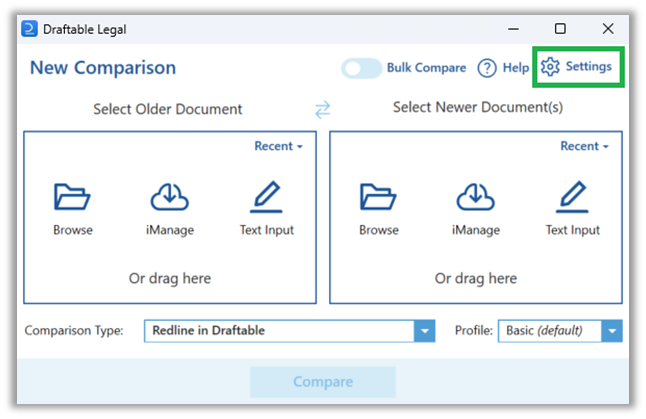This screenshot has width=646, height=419.
Task: Click the 'Profile:' label
Action: click(x=473, y=330)
